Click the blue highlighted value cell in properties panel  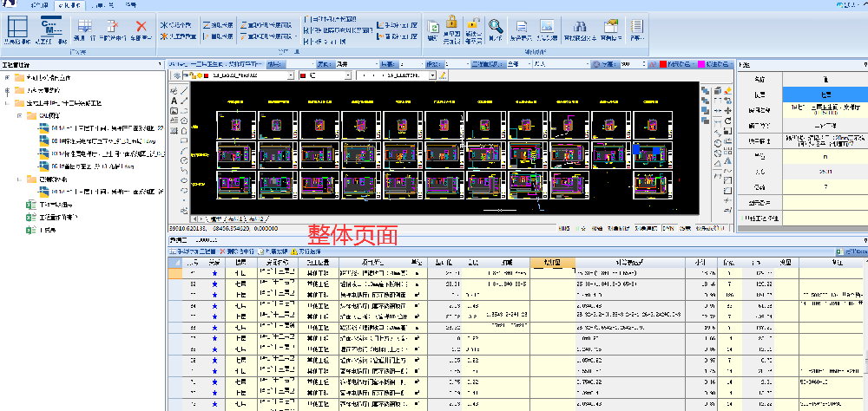pos(825,95)
